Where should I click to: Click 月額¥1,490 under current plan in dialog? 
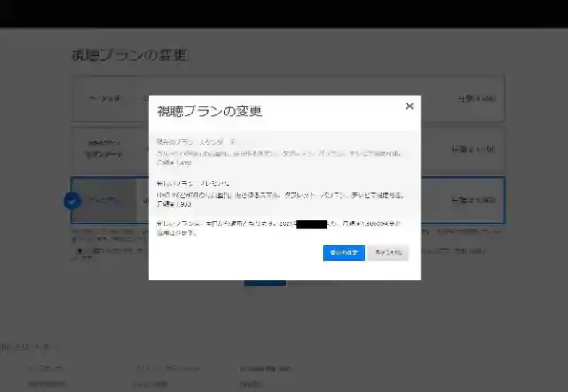coord(174,162)
